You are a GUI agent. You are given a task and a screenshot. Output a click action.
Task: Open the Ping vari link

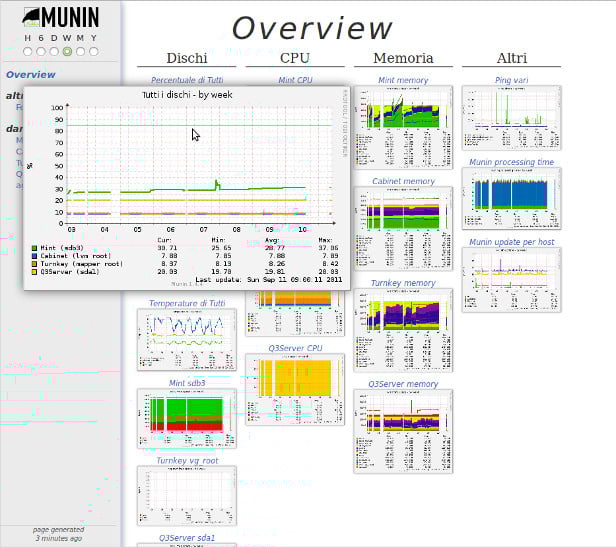coord(512,80)
